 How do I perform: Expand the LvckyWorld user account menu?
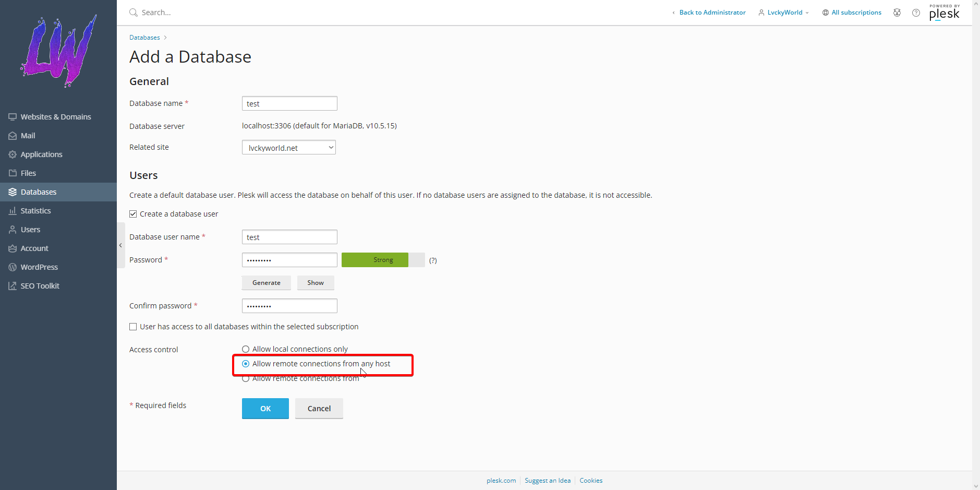click(x=784, y=13)
